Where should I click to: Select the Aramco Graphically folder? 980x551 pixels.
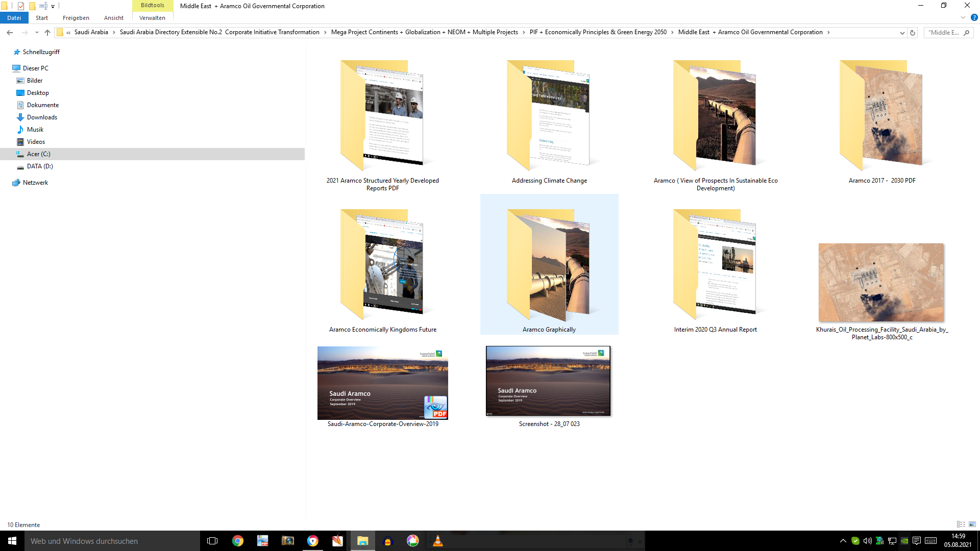[549, 264]
